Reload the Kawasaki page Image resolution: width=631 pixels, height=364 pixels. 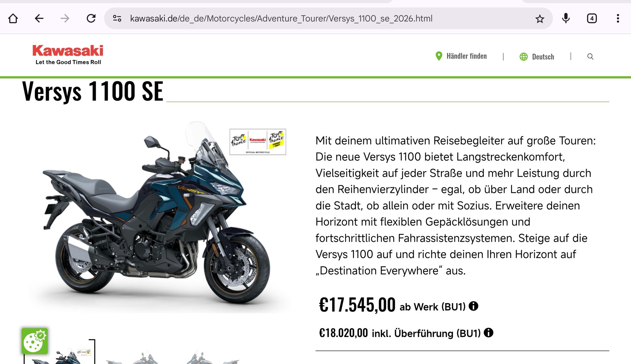pos(91,18)
